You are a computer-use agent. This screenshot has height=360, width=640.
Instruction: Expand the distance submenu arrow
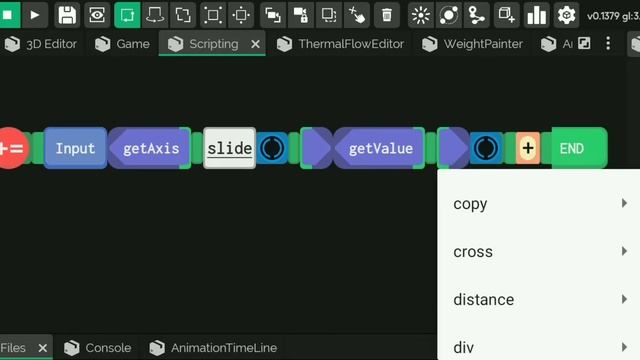coord(624,299)
